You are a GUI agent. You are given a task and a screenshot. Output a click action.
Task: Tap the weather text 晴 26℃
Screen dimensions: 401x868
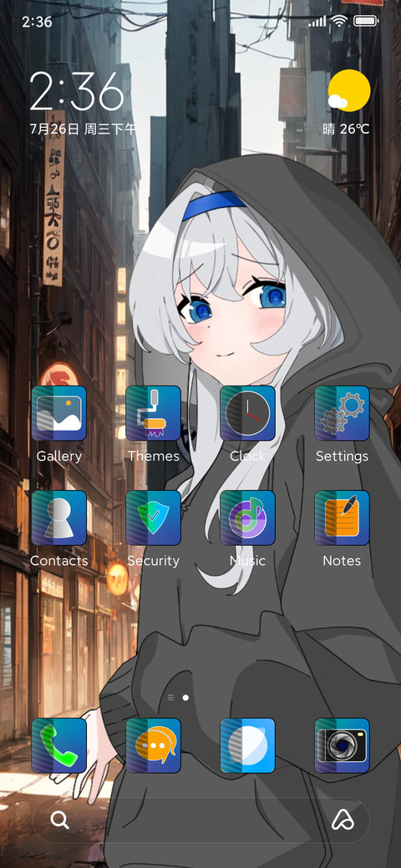coord(346,129)
